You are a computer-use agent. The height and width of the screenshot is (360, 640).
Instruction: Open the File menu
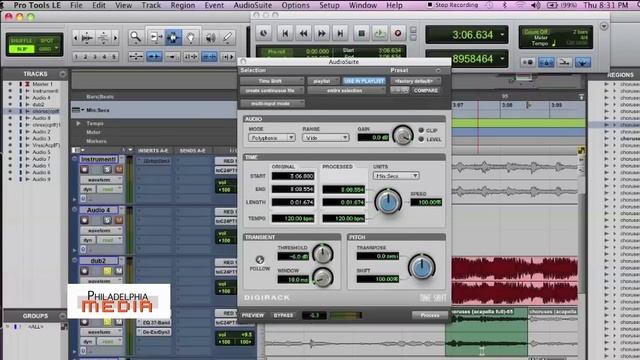pos(76,5)
